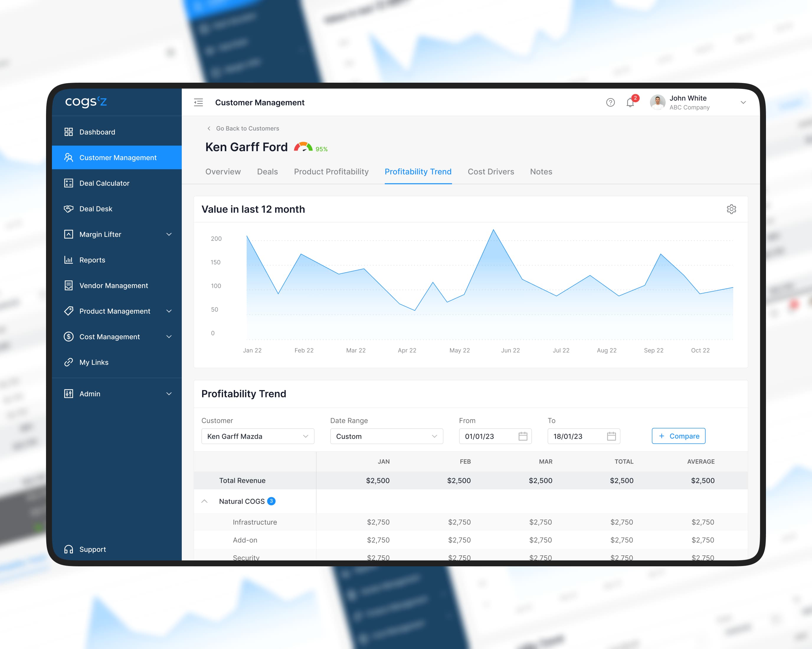Viewport: 812px width, 649px height.
Task: Open Vendor Management in the sidebar
Action: tap(117, 286)
